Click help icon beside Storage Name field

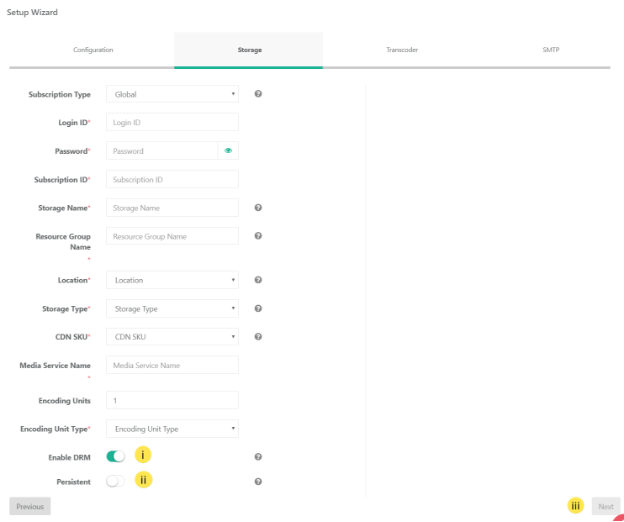point(258,208)
